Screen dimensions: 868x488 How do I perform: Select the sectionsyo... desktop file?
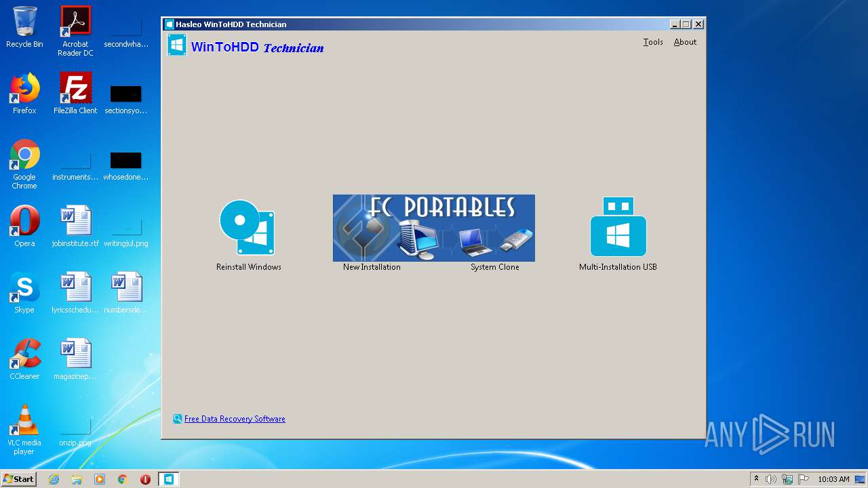tap(126, 99)
